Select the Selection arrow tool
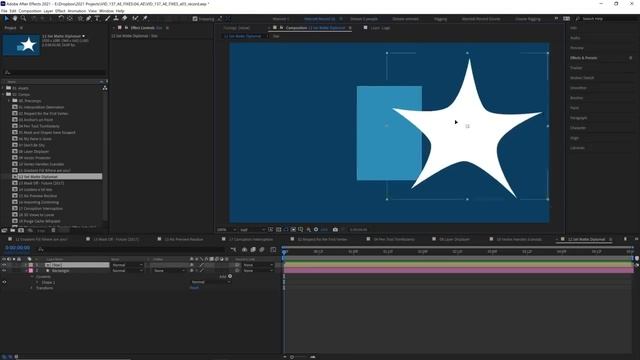Image resolution: width=640 pixels, height=360 pixels. 7,19
